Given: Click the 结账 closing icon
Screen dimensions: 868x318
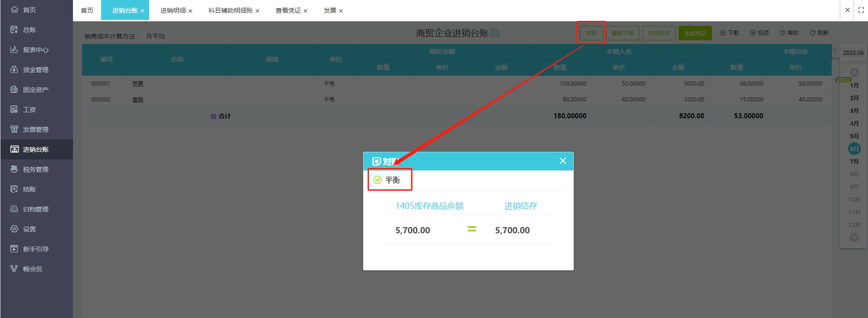Looking at the screenshot, I should (15, 189).
